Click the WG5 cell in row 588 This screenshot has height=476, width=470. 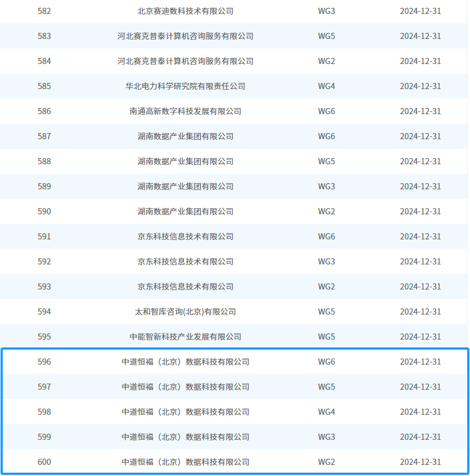(x=326, y=161)
